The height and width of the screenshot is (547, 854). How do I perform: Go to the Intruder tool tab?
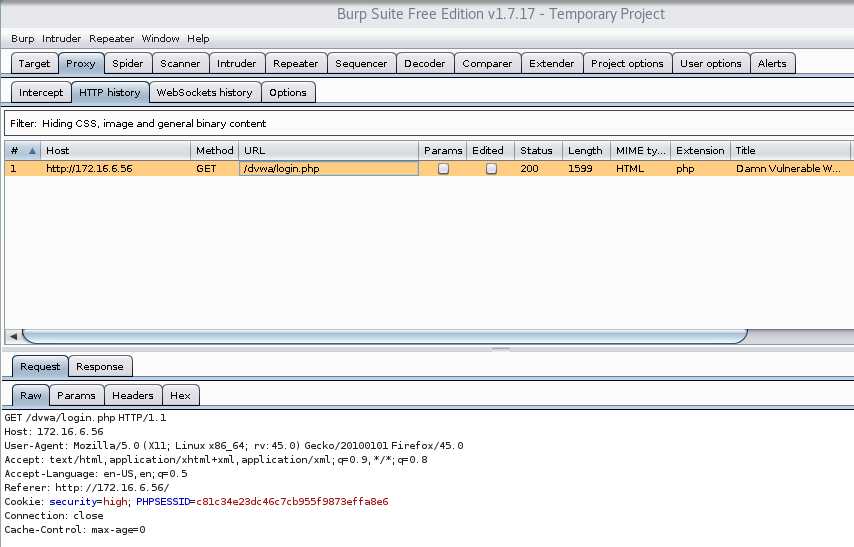236,63
